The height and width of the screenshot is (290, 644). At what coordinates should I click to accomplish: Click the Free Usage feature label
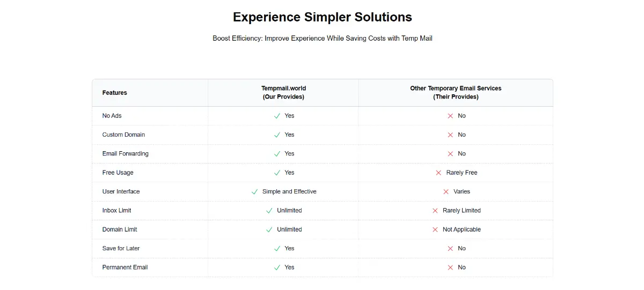point(118,173)
